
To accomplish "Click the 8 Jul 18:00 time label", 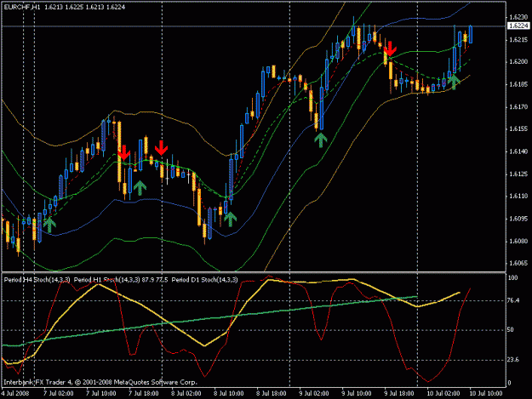I will (271, 393).
